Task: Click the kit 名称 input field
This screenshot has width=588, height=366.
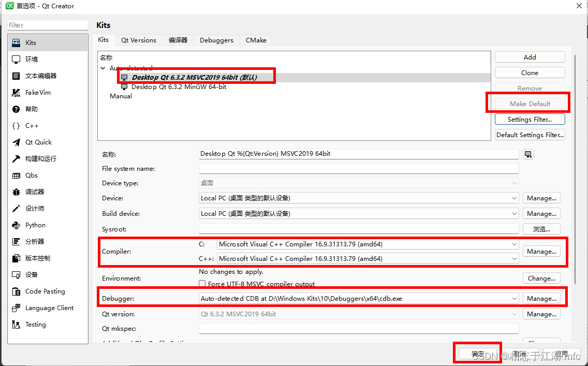Action: pos(359,154)
